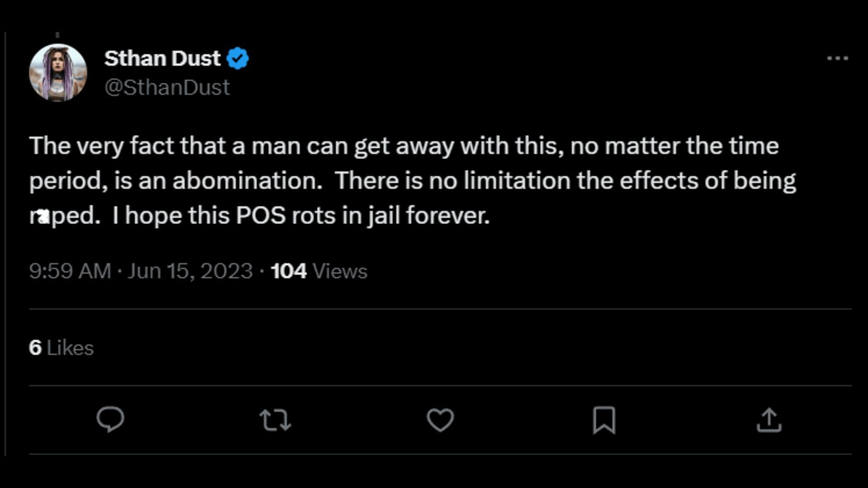
Task: Click the "Views" label text
Action: click(340, 271)
